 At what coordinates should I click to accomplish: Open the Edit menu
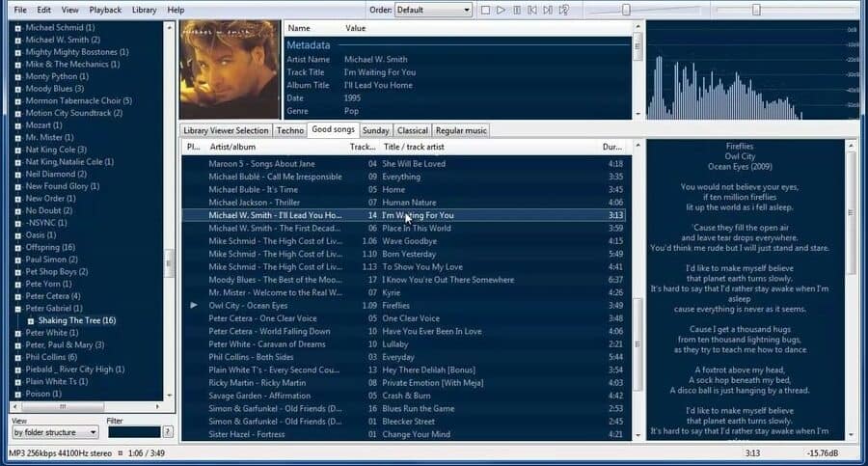[43, 10]
